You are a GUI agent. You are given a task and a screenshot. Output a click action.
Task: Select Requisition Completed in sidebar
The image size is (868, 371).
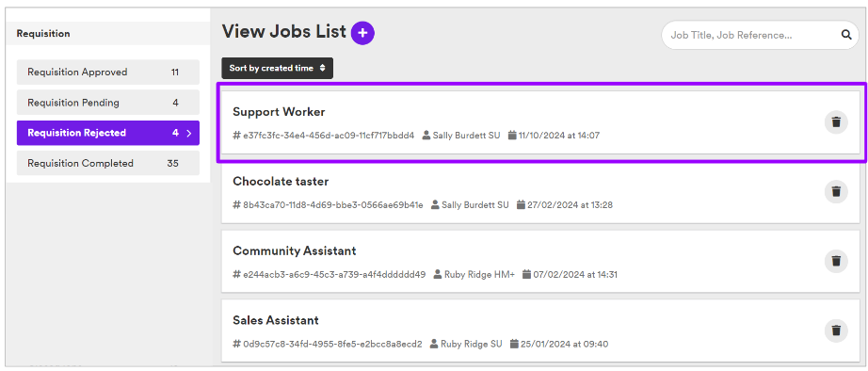(x=108, y=163)
